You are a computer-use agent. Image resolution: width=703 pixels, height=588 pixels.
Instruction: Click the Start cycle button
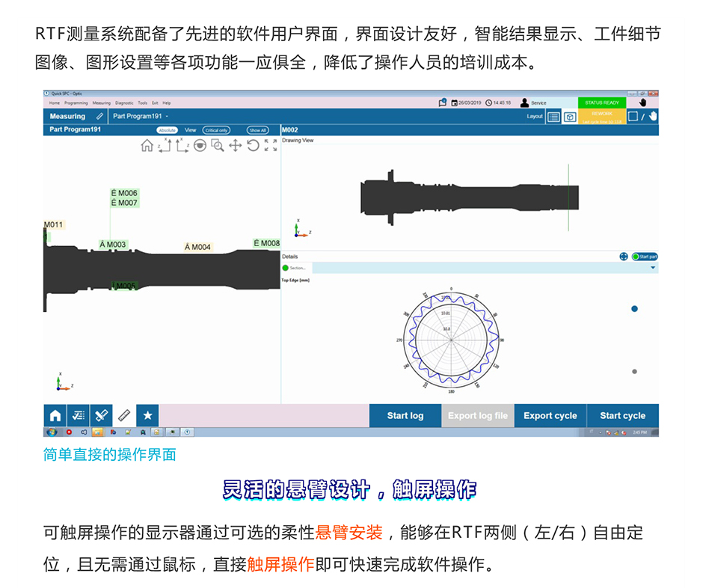tap(623, 416)
